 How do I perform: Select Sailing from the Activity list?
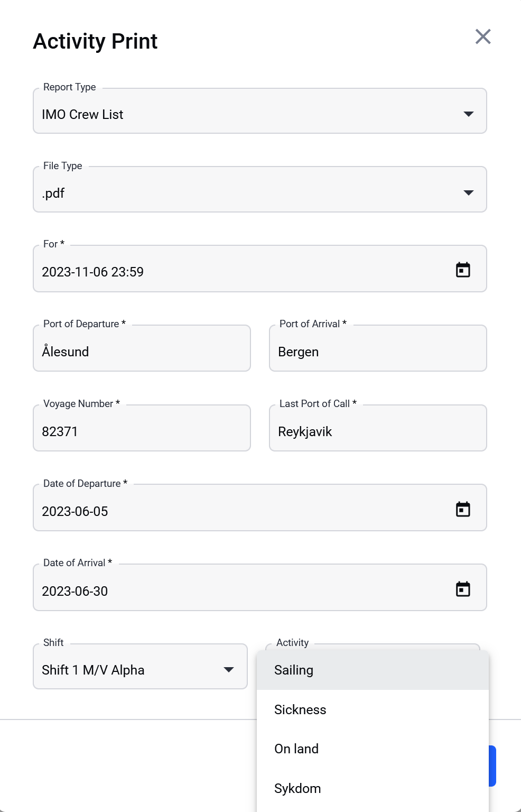pyautogui.click(x=373, y=670)
